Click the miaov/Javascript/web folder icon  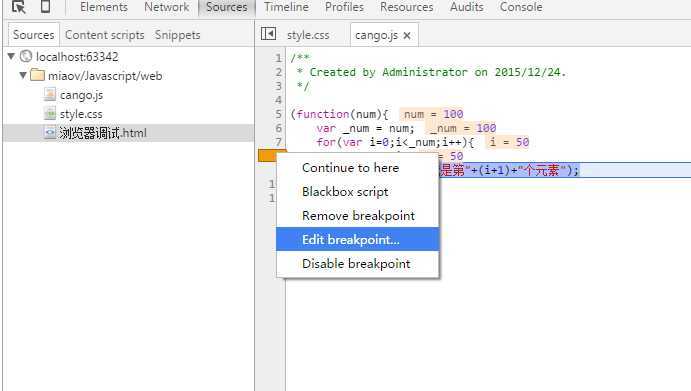pyautogui.click(x=38, y=75)
